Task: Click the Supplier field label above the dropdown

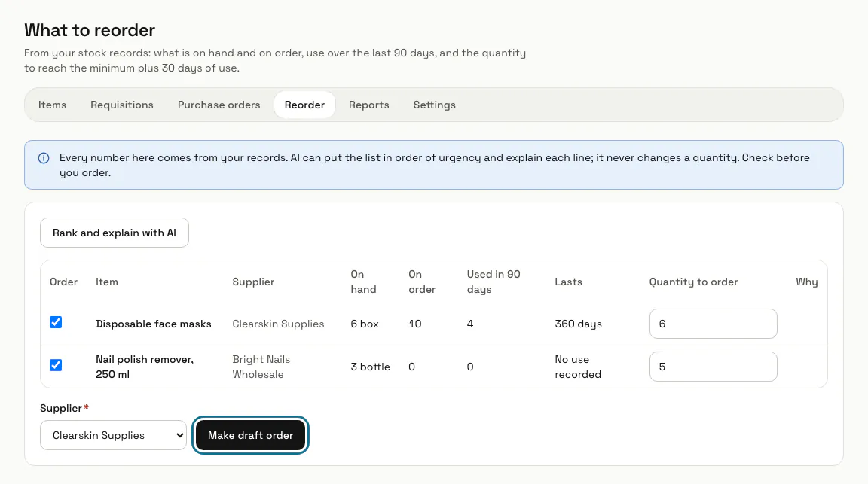Action: point(61,408)
